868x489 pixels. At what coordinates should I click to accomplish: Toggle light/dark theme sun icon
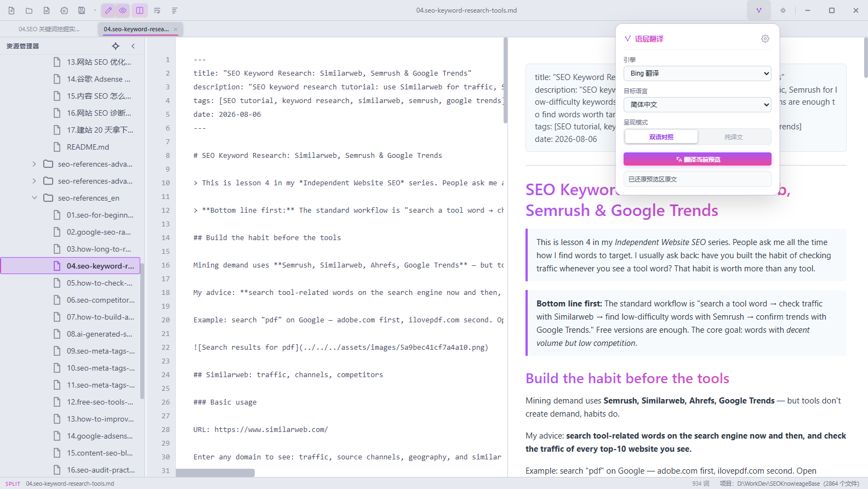pos(783,10)
